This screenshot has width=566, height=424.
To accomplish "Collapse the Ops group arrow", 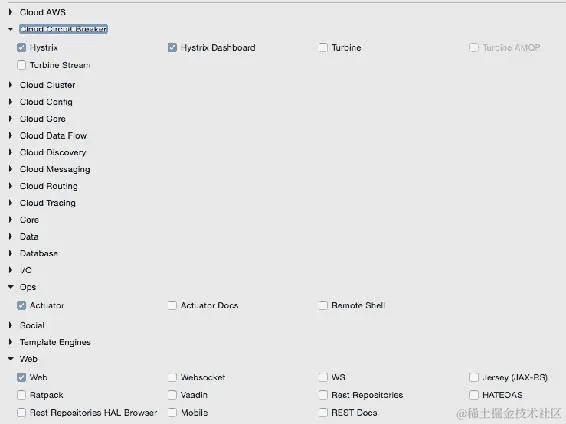I will tap(10, 287).
